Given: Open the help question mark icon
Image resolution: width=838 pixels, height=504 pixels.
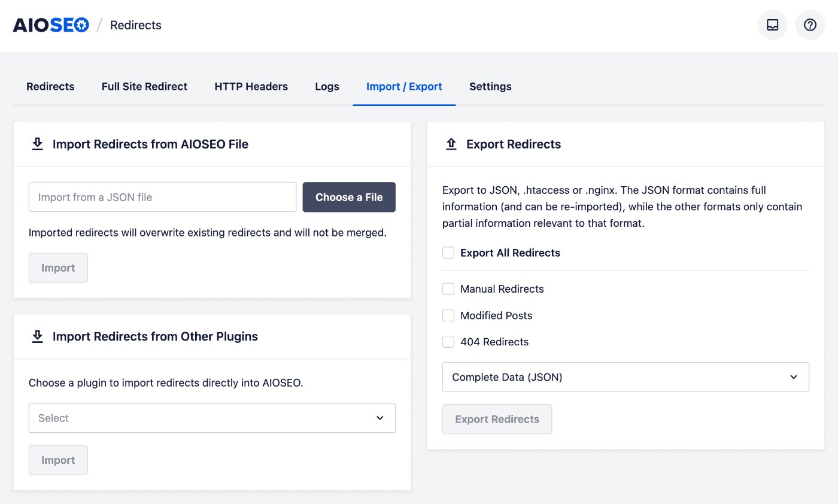Looking at the screenshot, I should pyautogui.click(x=810, y=25).
